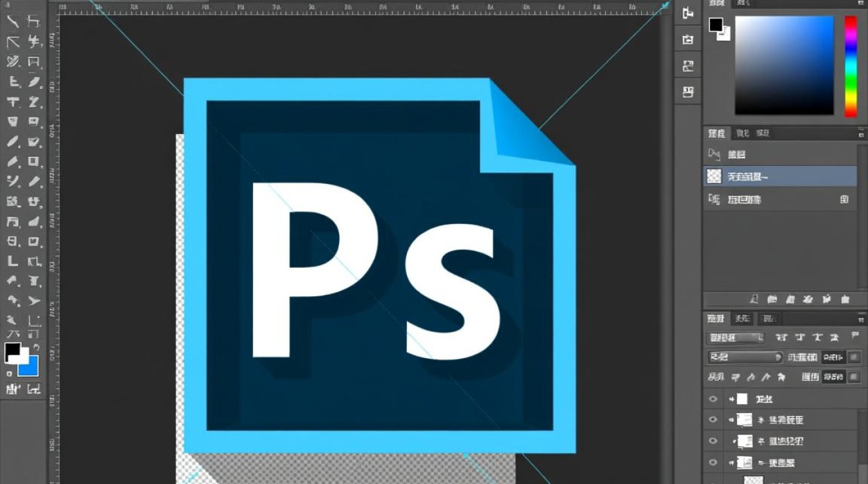Expand the topmost layer's small arrow
The image size is (868, 484).
(731, 399)
